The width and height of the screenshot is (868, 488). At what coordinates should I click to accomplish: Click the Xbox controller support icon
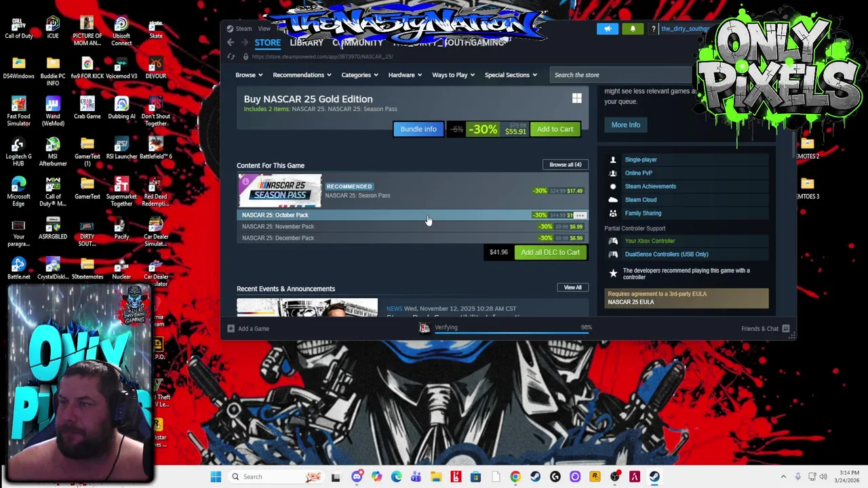tap(613, 241)
